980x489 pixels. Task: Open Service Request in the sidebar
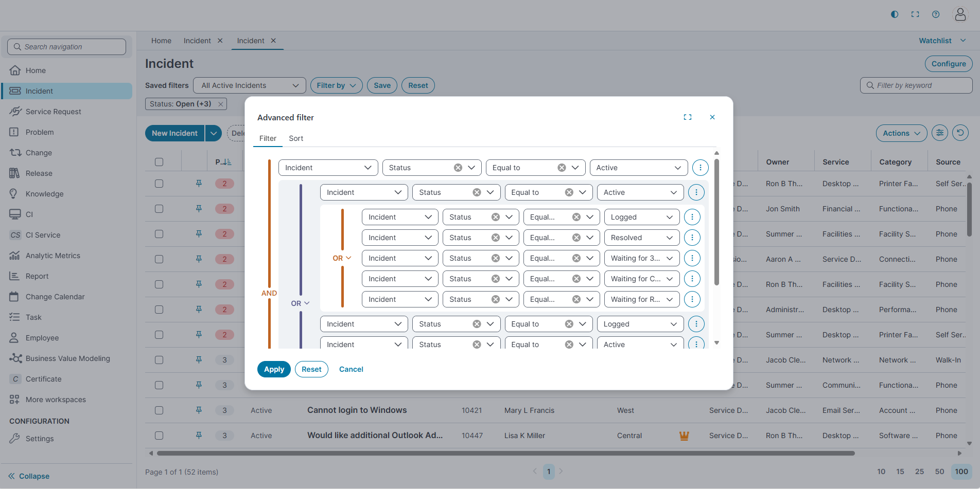[x=53, y=112]
